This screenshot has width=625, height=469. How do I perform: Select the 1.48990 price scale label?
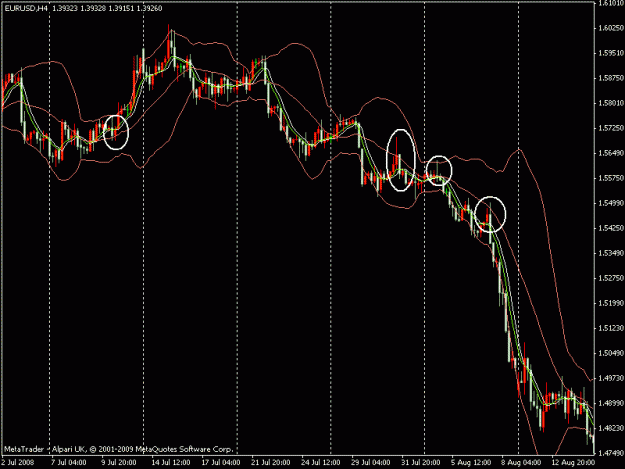click(x=611, y=403)
